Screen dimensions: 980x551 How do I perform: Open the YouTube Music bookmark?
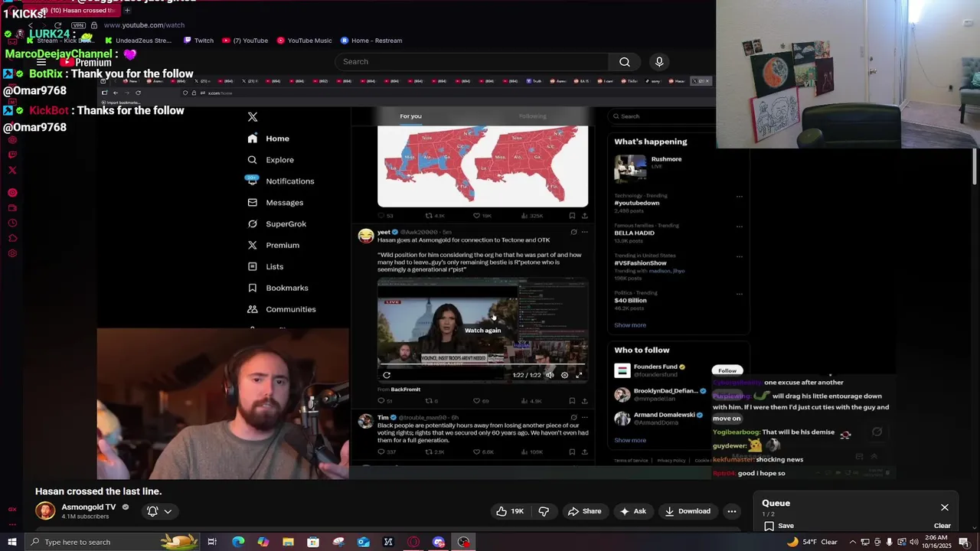tap(305, 41)
